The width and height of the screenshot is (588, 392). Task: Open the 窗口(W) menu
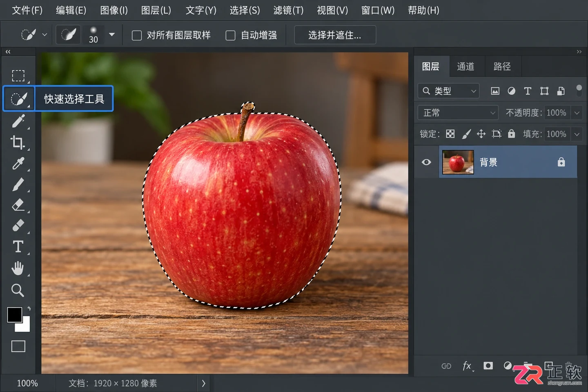[x=378, y=10]
